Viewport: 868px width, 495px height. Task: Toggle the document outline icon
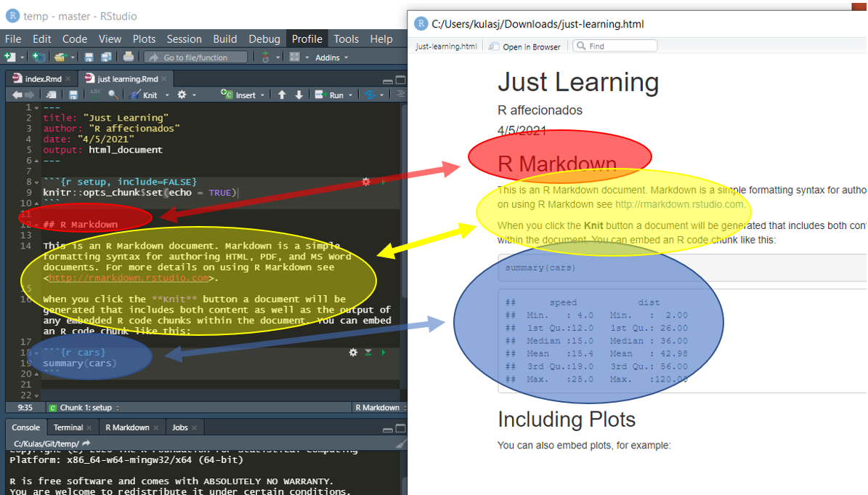(x=401, y=94)
